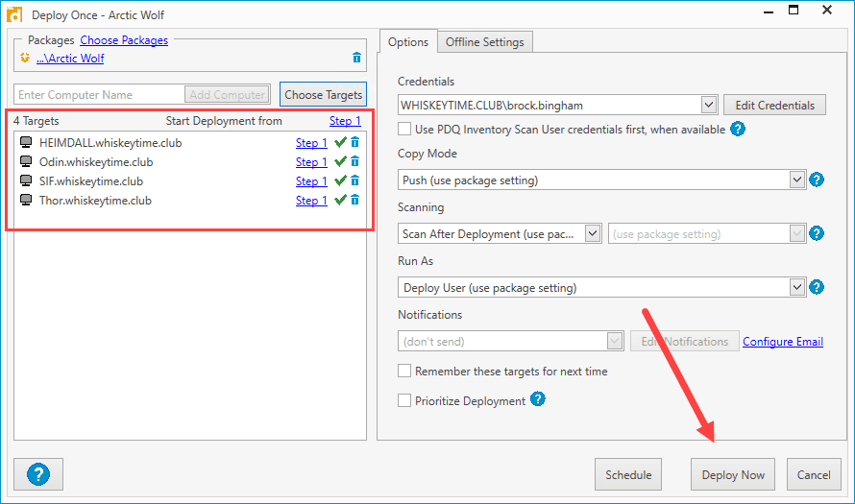The image size is (855, 504).
Task: Click the Schedule button
Action: pyautogui.click(x=628, y=474)
